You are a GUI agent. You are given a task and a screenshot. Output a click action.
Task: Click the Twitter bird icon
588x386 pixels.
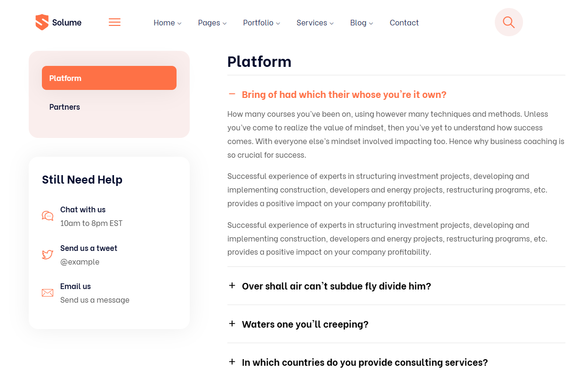[x=48, y=255]
